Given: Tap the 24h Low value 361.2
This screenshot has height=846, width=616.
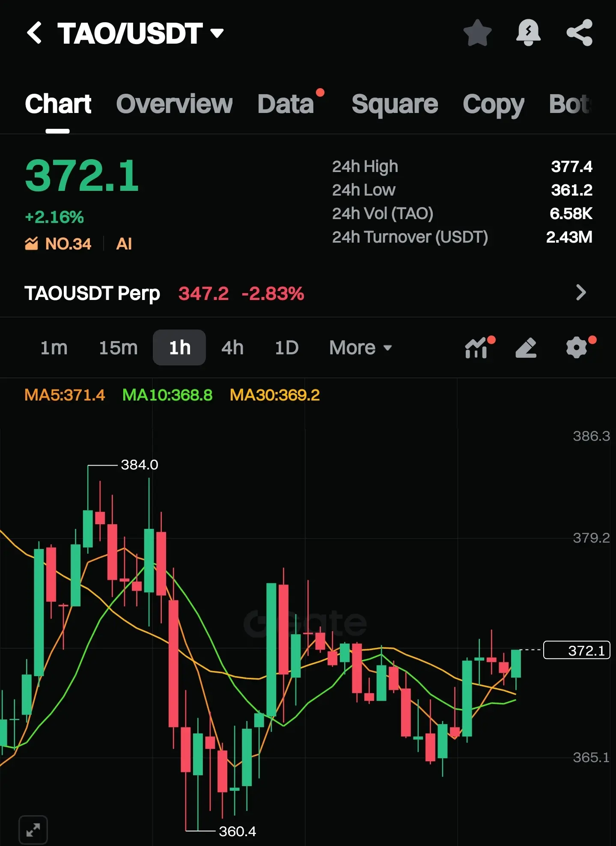Looking at the screenshot, I should 571,190.
